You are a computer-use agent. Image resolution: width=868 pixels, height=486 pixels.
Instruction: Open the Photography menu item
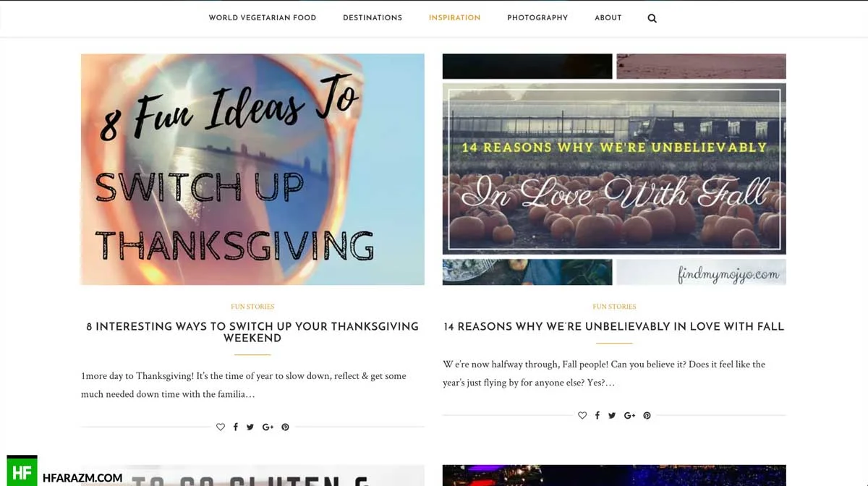click(537, 18)
